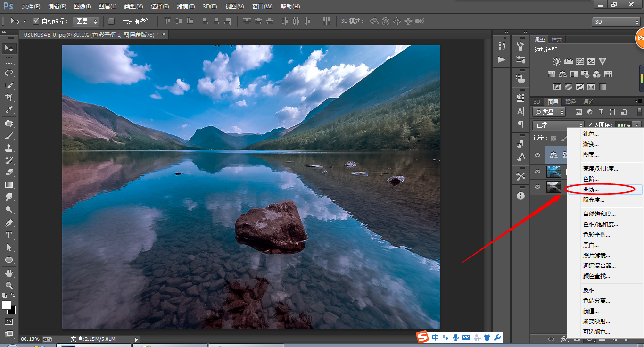Open the 图层 auto-select target dropdown
This screenshot has height=347, width=644.
click(x=87, y=21)
